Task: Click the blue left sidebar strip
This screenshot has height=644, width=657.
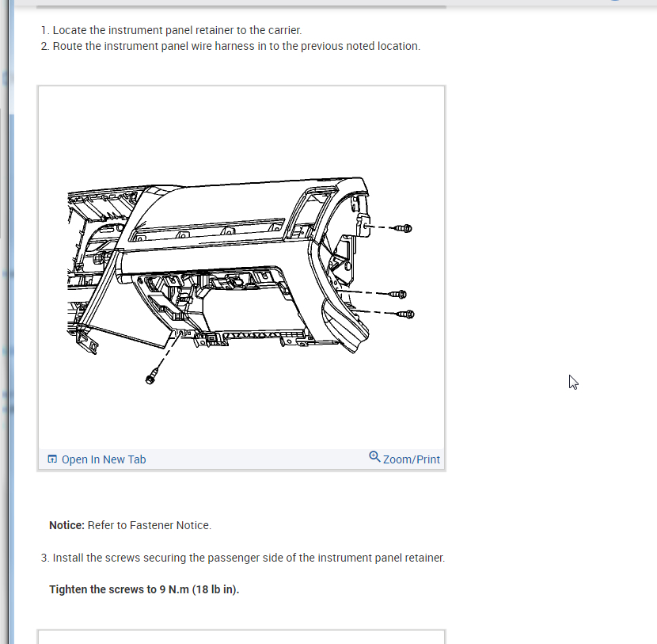Action: pyautogui.click(x=11, y=322)
